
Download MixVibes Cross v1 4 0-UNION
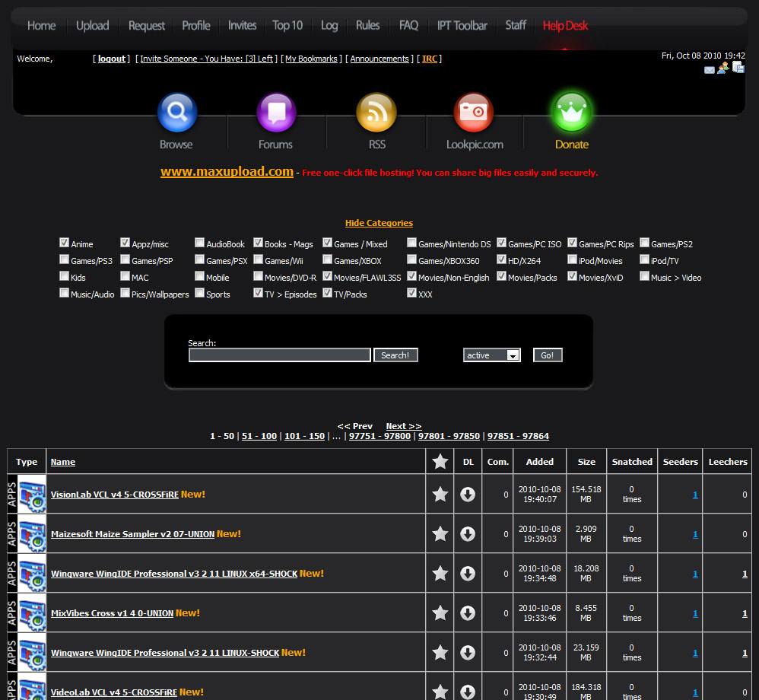[468, 612]
